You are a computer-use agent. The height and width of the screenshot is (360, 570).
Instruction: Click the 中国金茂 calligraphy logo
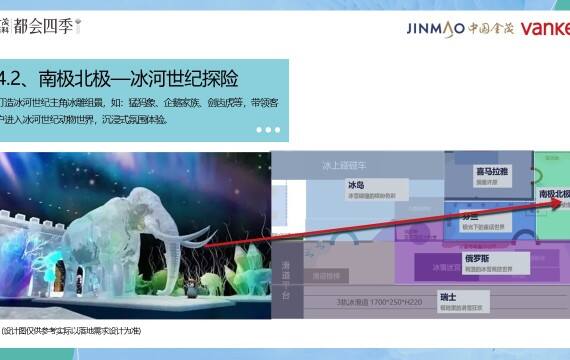pyautogui.click(x=491, y=28)
